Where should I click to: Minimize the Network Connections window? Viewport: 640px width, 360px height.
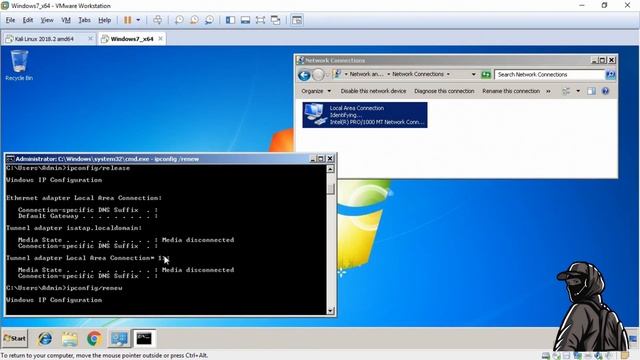[x=595, y=60]
